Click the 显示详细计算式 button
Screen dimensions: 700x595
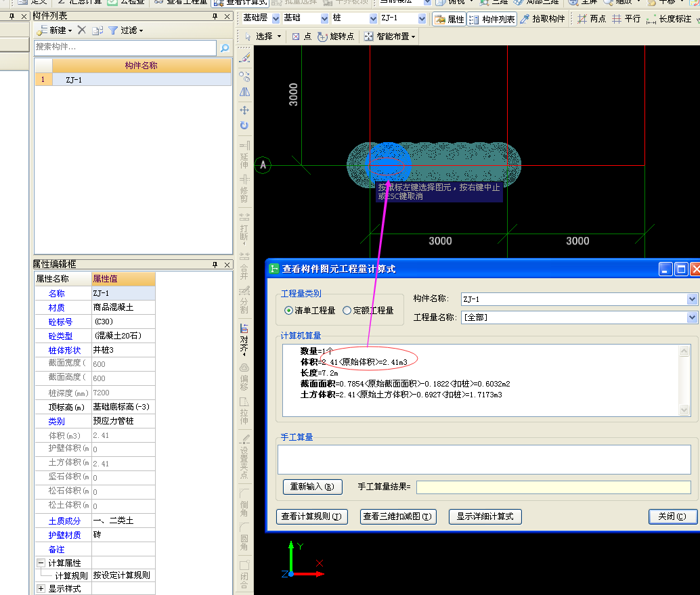tap(485, 516)
